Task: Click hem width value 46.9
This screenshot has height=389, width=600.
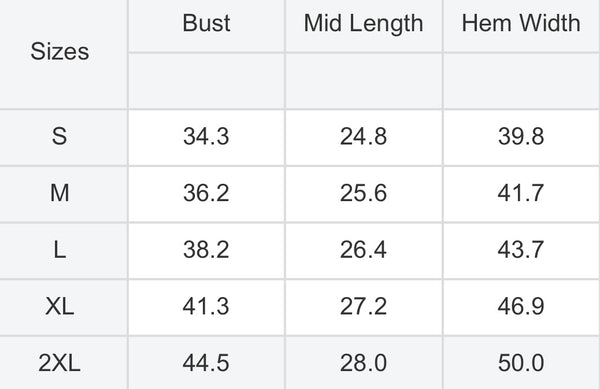Action: pyautogui.click(x=521, y=306)
